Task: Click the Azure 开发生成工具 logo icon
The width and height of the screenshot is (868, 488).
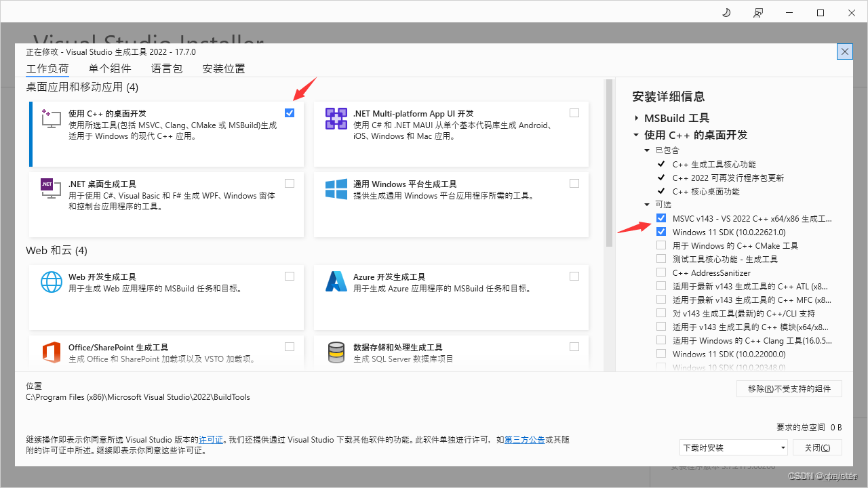Action: [x=336, y=281]
